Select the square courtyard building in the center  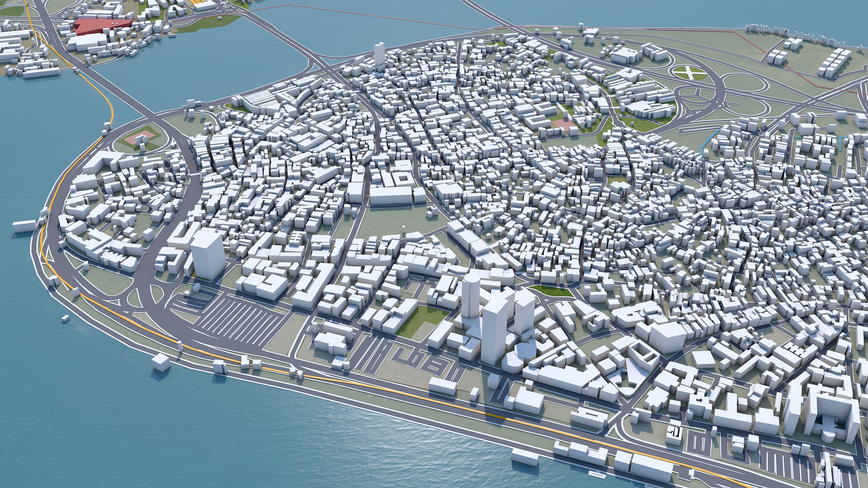pyautogui.click(x=403, y=179)
